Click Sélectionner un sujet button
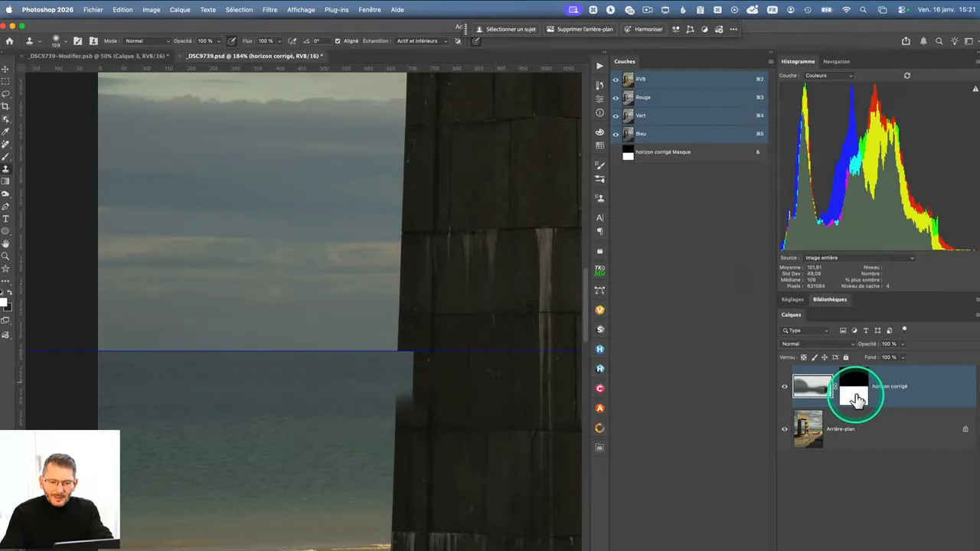Viewport: 980px width, 551px height. click(505, 29)
